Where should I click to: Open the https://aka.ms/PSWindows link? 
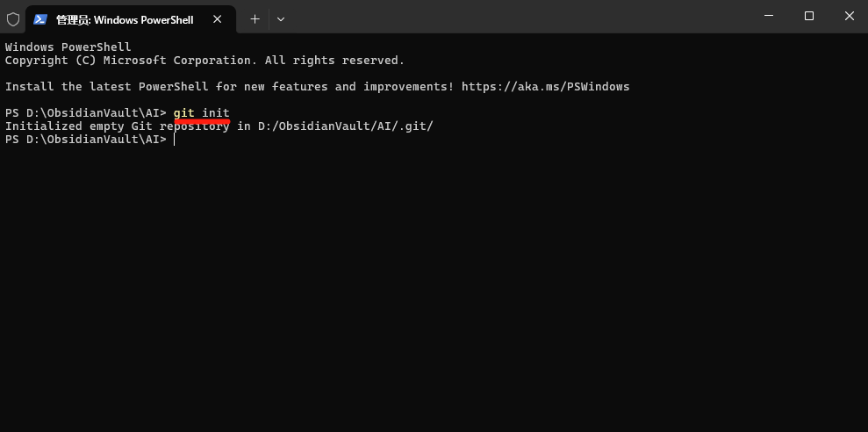[x=545, y=87]
